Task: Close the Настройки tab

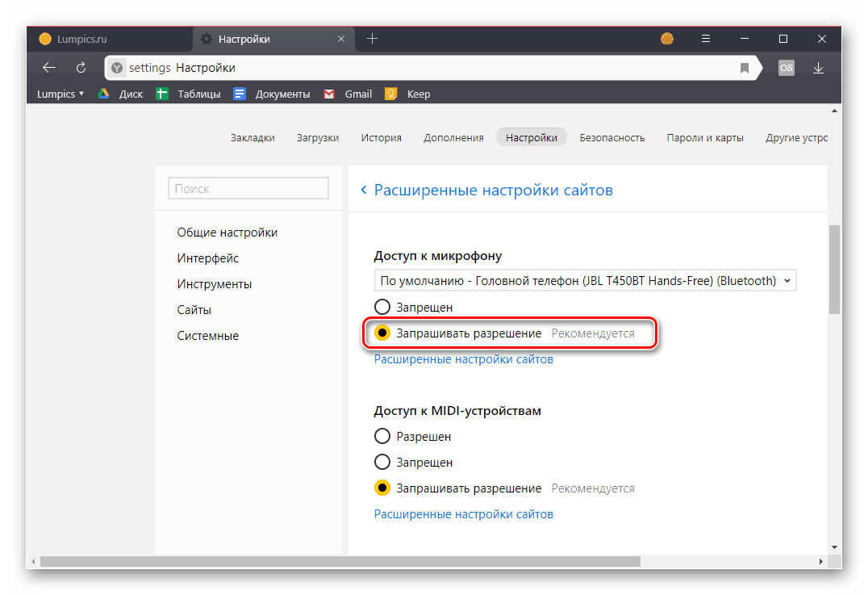Action: pos(341,39)
